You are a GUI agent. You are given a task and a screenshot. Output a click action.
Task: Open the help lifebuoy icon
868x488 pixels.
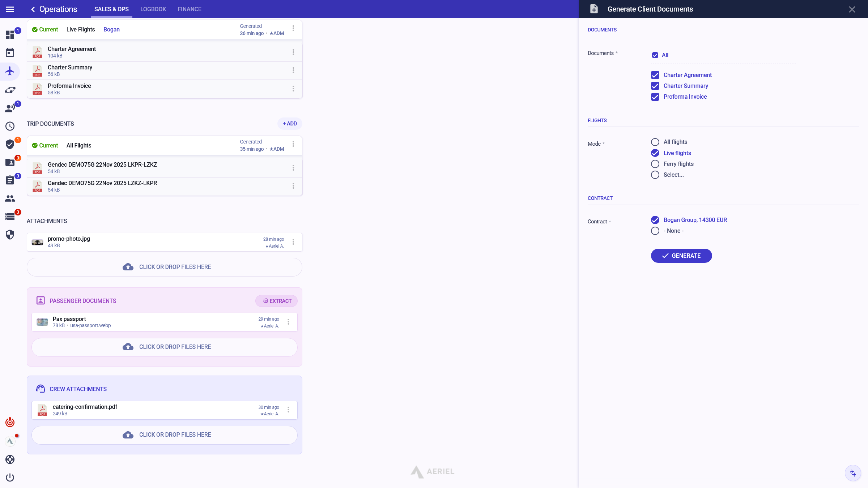tap(10, 459)
